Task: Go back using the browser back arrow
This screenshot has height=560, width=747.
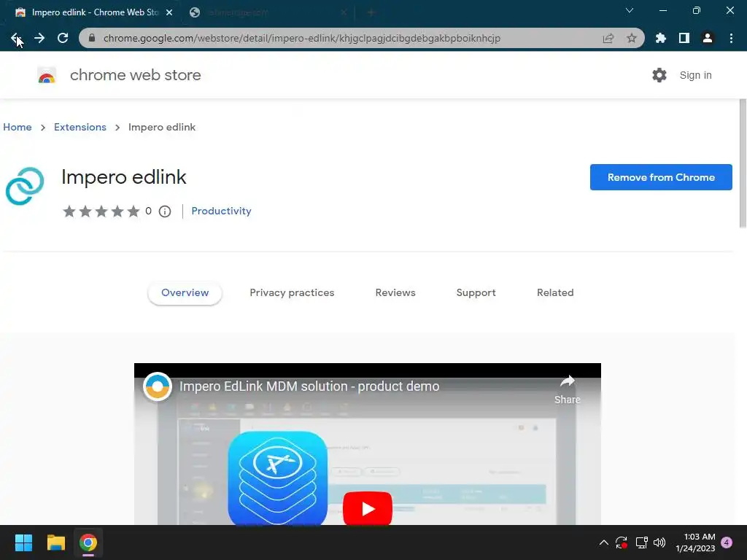Action: 15,38
